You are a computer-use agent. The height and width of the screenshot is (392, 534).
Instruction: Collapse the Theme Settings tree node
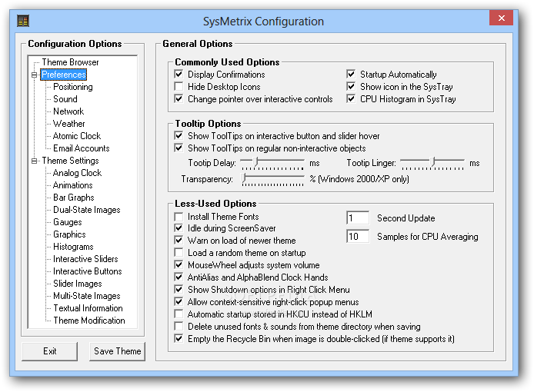34,161
